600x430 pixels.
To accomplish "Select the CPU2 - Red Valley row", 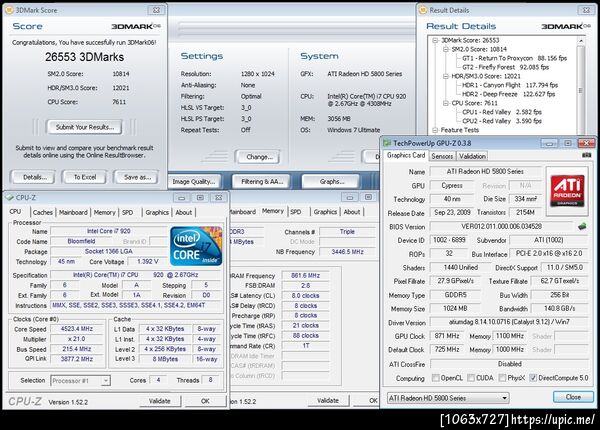I will 502,121.
